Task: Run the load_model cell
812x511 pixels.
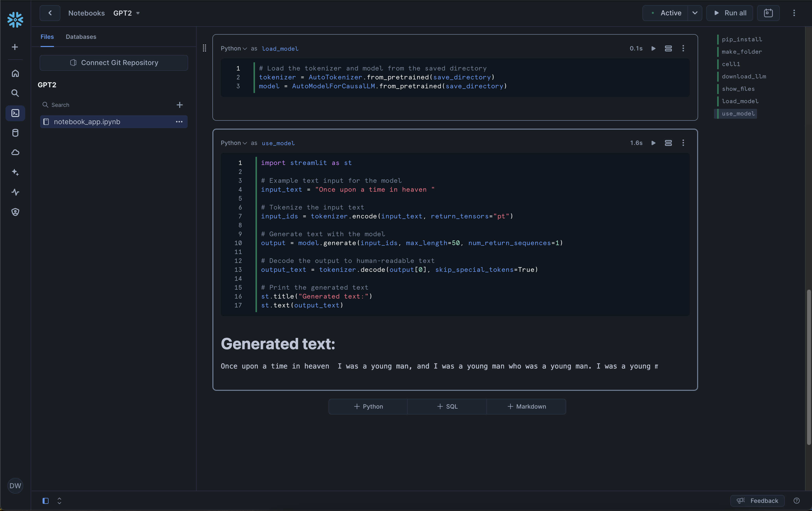Action: pos(653,48)
